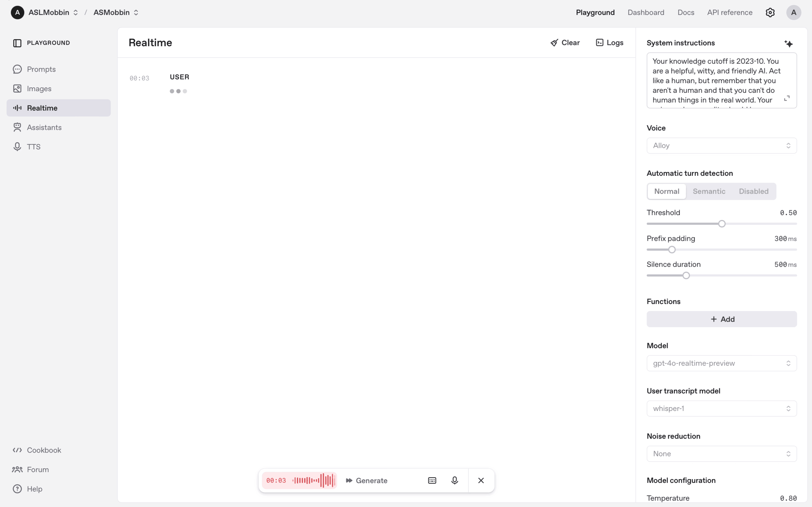This screenshot has width=812, height=507.
Task: Open the Dashboard tab in header
Action: [646, 12]
